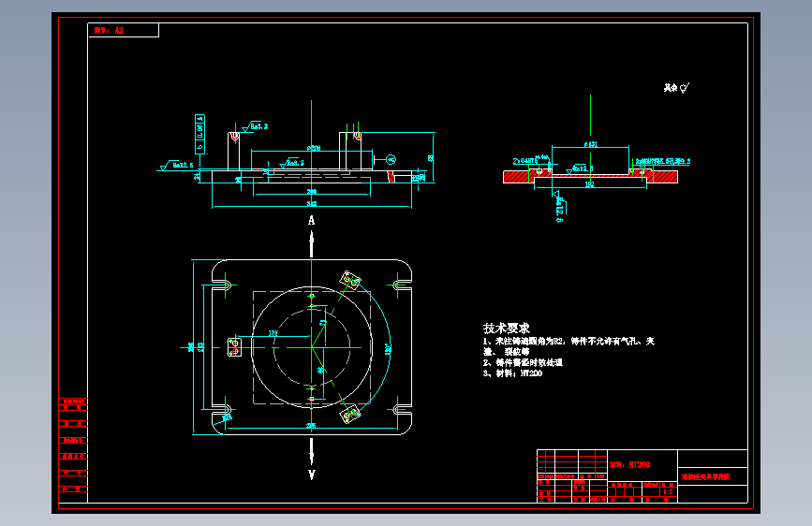Select the '1:3' scale value in title block
Viewport: 812px width, 526px height.
(668, 491)
